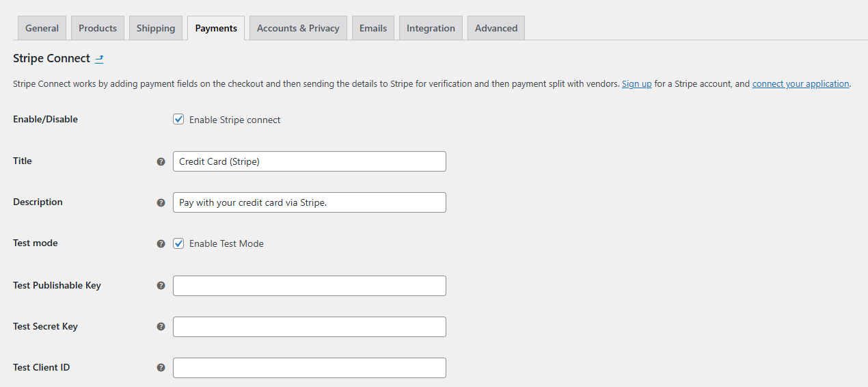Toggle the Enable Test Mode checkbox
Image resolution: width=868 pixels, height=387 pixels.
(x=178, y=243)
